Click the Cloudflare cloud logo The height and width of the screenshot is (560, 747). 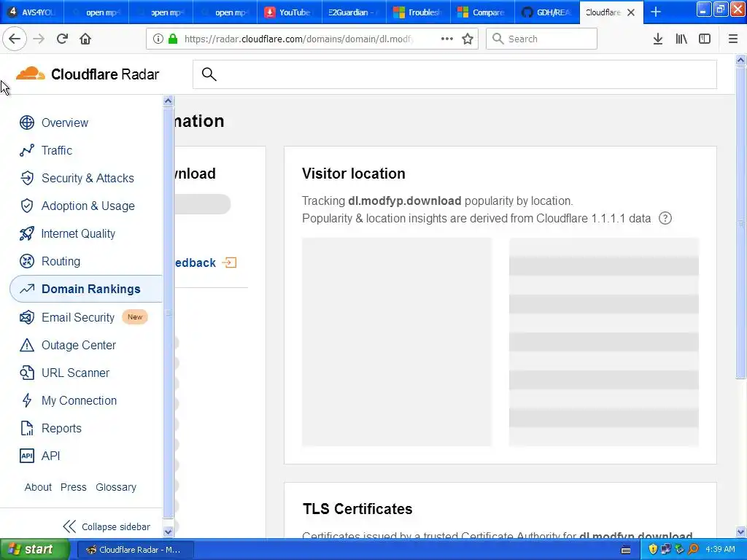coord(30,74)
